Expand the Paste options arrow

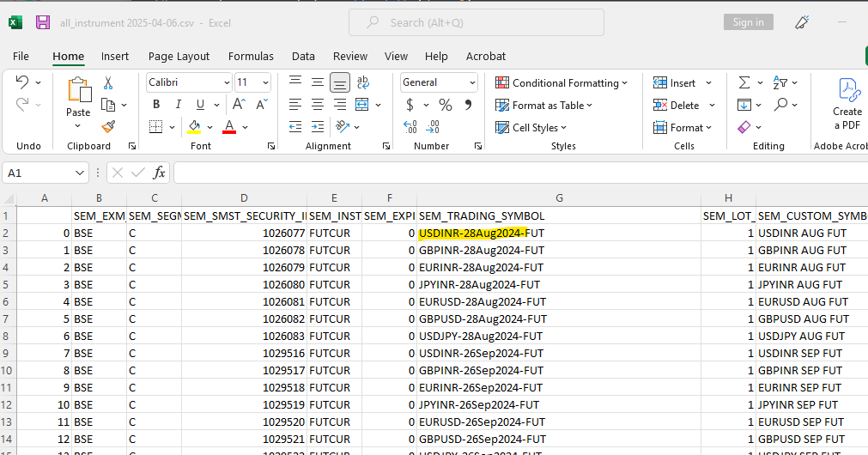coord(78,125)
